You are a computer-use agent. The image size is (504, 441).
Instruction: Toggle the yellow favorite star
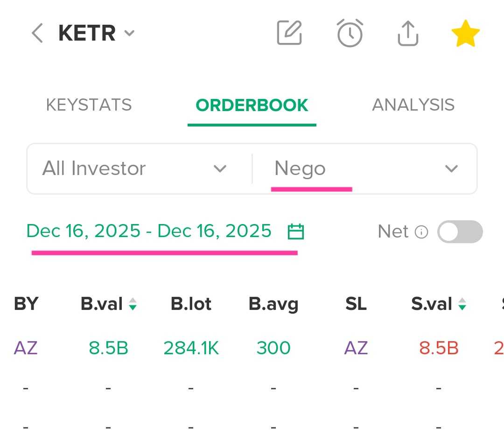pyautogui.click(x=465, y=34)
